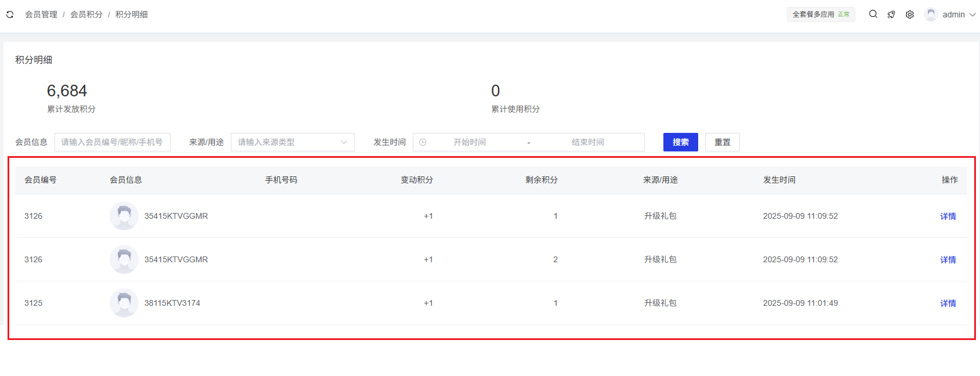The image size is (980, 376).
Task: Click the refresh icon beside the breadcrumb
Action: coord(10,15)
